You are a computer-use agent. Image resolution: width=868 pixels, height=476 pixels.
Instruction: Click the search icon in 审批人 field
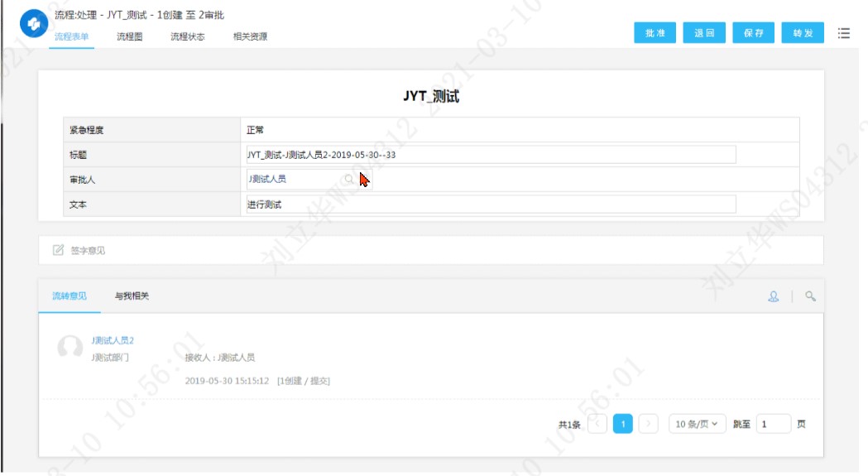click(348, 179)
